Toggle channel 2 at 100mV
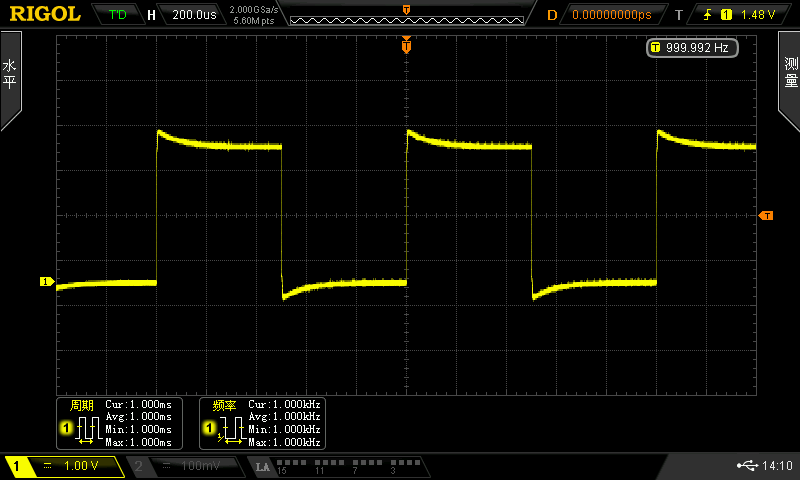The width and height of the screenshot is (800, 480). [x=185, y=466]
